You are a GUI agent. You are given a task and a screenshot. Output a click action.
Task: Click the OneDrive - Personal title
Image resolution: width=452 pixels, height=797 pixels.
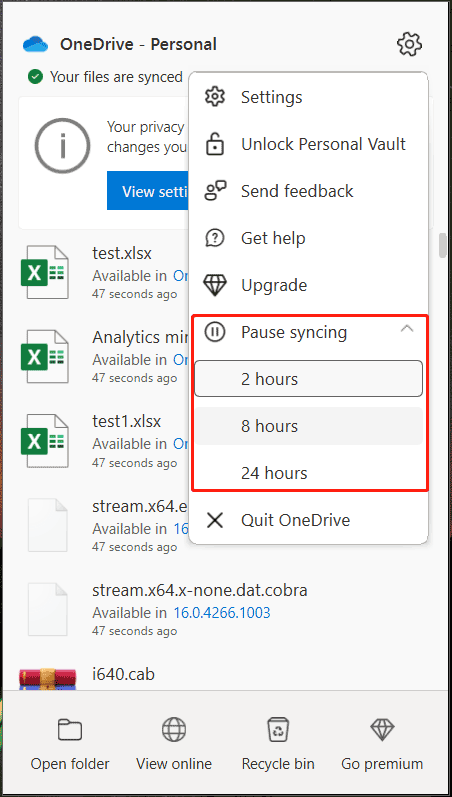point(138,44)
